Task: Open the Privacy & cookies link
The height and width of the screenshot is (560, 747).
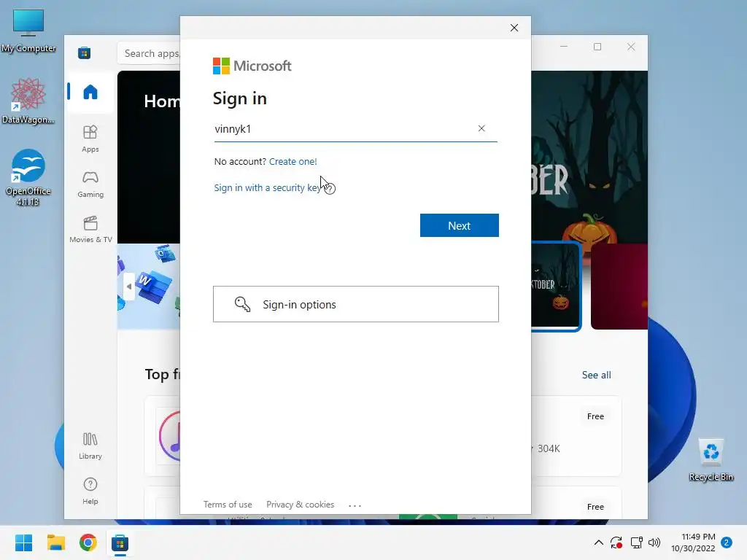Action: click(300, 505)
